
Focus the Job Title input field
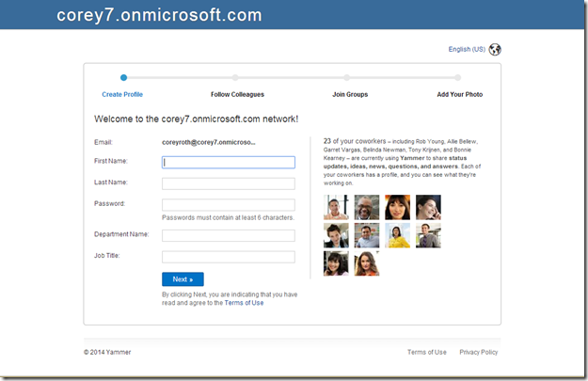[229, 257]
